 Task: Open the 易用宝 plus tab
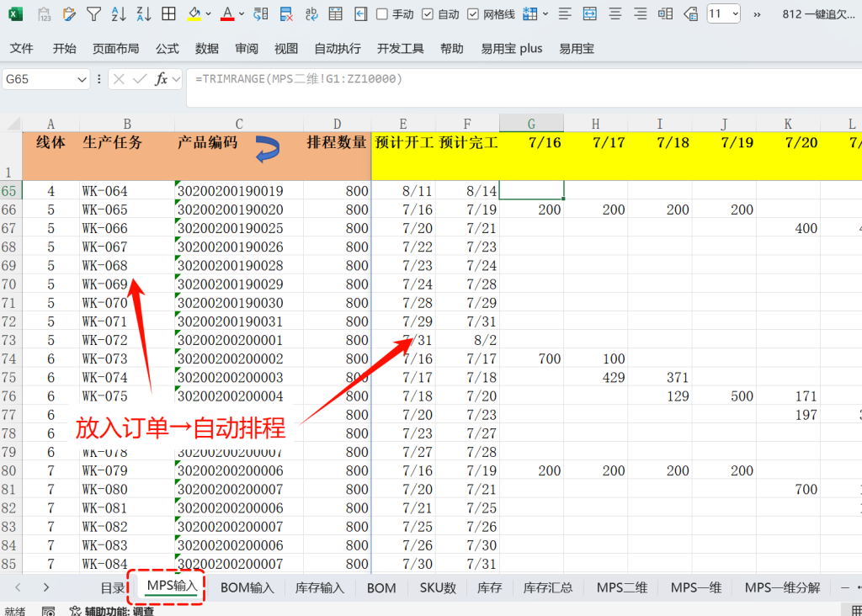tap(511, 48)
